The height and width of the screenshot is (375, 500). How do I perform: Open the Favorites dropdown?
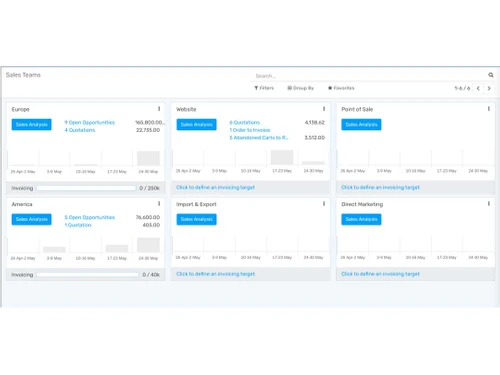point(341,88)
